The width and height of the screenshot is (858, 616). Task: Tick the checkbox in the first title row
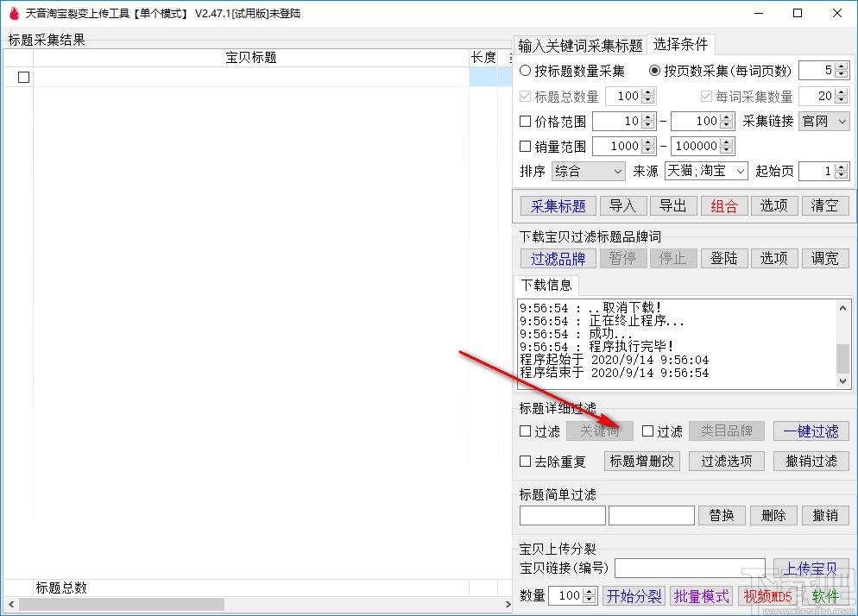23,77
